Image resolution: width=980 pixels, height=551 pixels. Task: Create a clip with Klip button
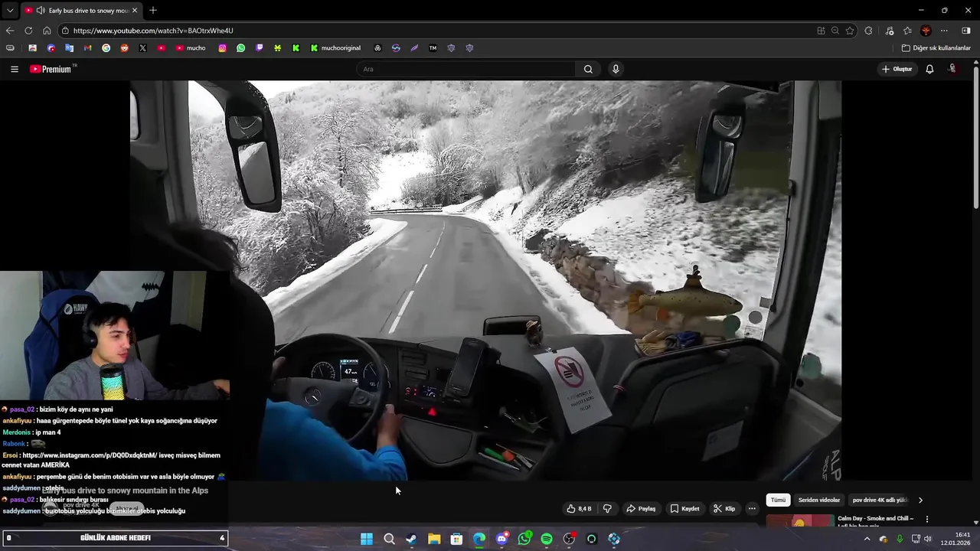point(724,509)
